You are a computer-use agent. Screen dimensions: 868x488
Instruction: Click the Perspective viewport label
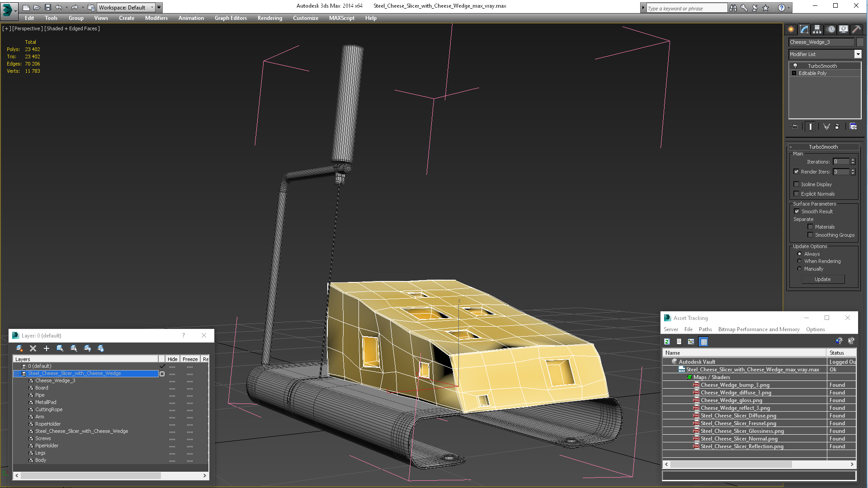coord(28,28)
